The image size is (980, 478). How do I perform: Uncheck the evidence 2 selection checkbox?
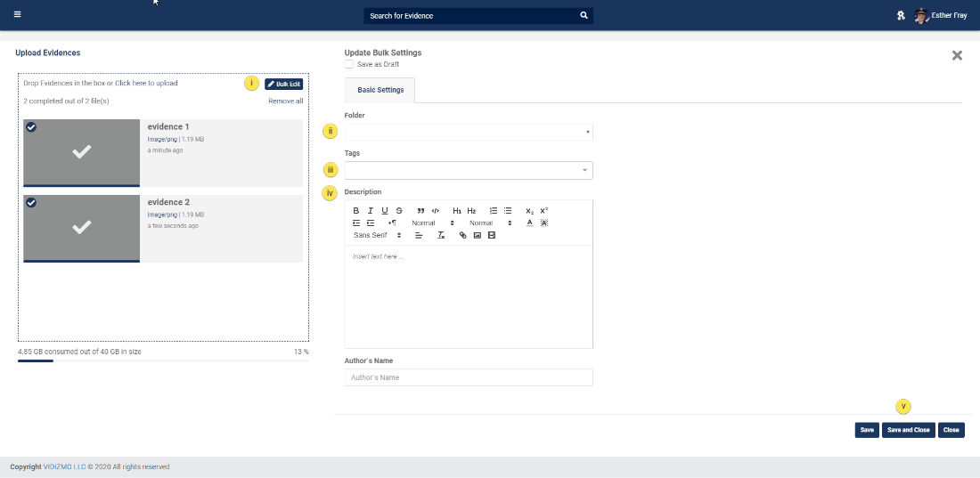pos(31,203)
